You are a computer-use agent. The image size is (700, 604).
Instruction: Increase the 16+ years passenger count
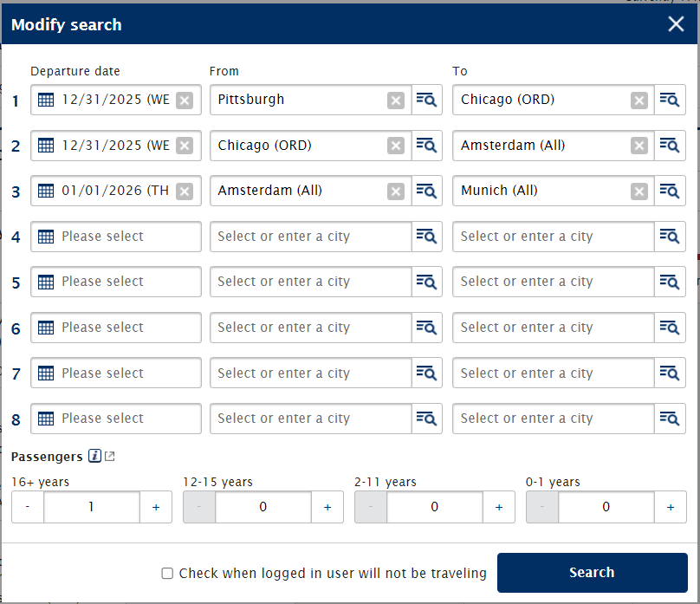click(x=156, y=508)
